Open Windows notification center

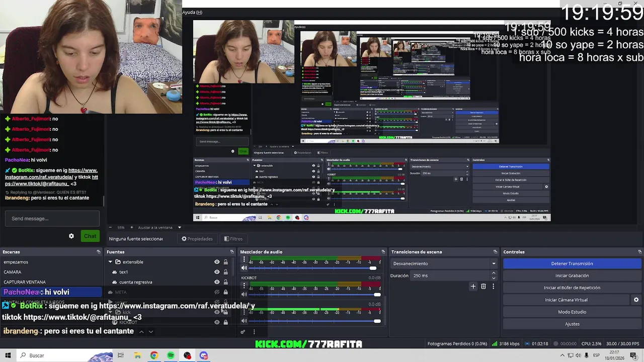click(633, 355)
